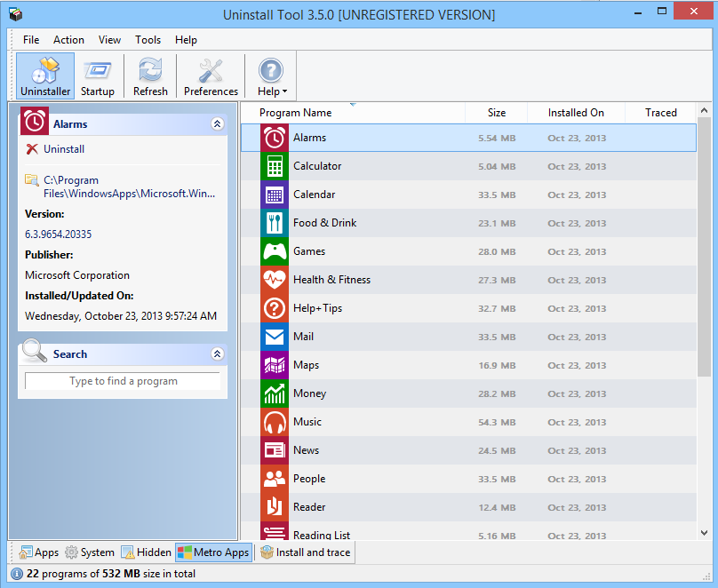The width and height of the screenshot is (718, 588).
Task: Select the News app icon
Action: click(x=275, y=450)
